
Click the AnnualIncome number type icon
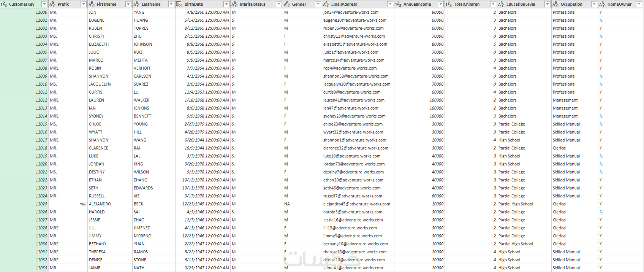(x=398, y=4)
